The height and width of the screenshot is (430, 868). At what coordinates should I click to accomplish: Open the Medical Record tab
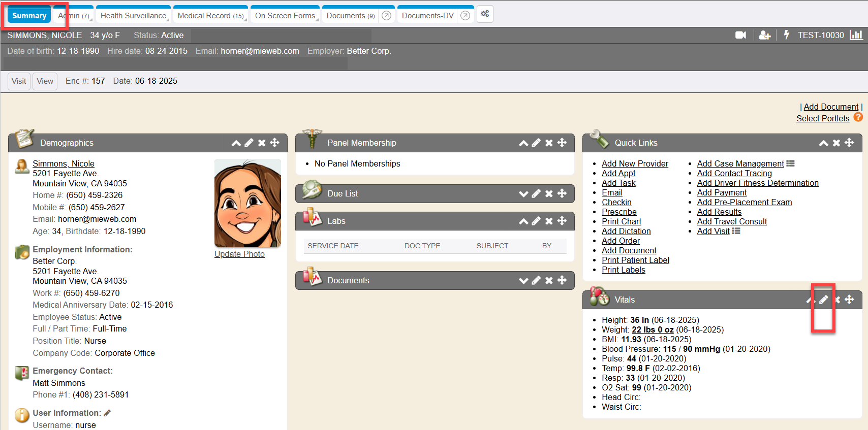(x=210, y=16)
